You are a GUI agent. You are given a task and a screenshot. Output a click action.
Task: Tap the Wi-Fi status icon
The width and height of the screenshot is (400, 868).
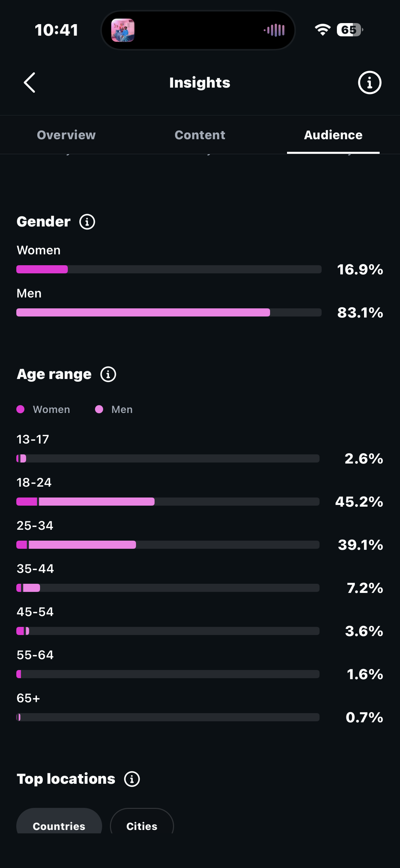[323, 30]
